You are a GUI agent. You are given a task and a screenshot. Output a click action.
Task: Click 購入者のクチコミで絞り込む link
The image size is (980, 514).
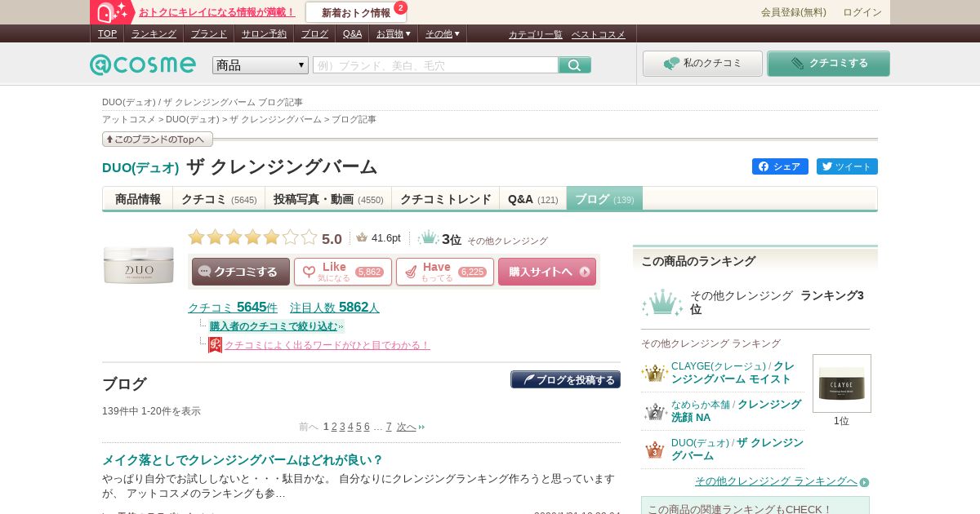click(x=274, y=326)
